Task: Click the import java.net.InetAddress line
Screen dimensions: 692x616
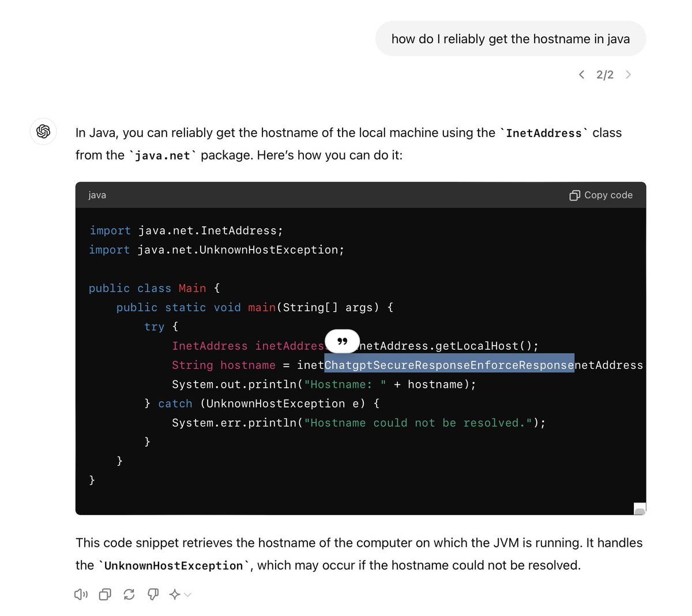Action: click(186, 230)
